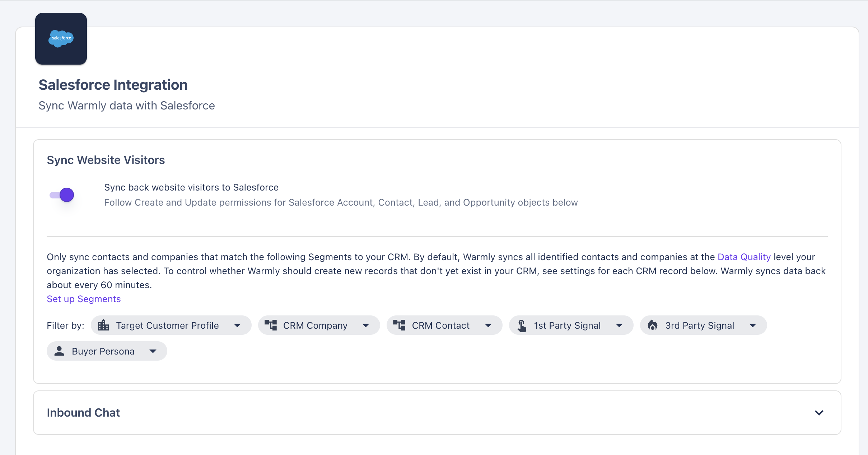868x455 pixels.
Task: Click the hierarchy icon on CRM Contact filter
Action: [x=399, y=325]
